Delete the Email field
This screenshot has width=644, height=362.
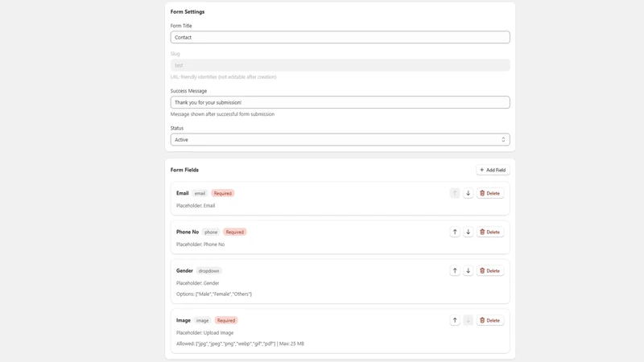(x=490, y=193)
